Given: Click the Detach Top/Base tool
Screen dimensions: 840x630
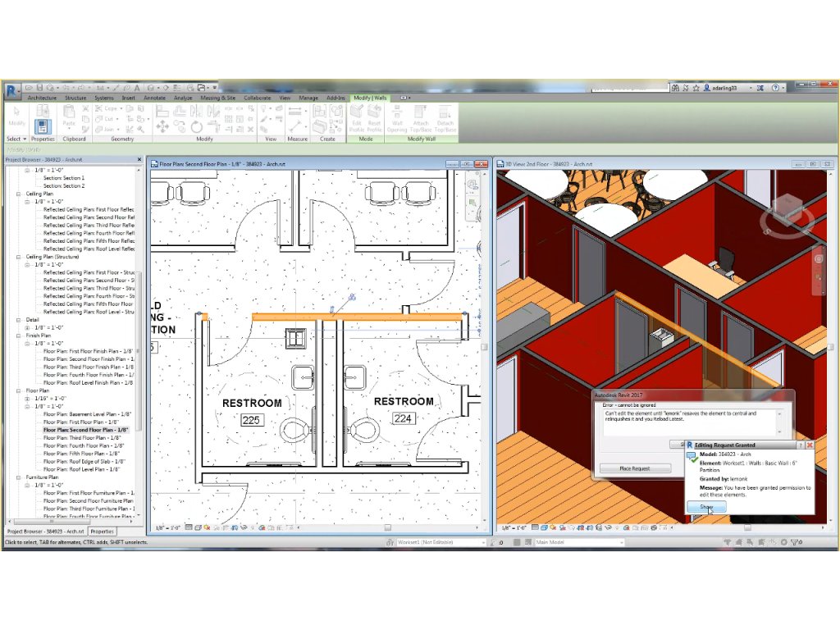Looking at the screenshot, I should 445,118.
